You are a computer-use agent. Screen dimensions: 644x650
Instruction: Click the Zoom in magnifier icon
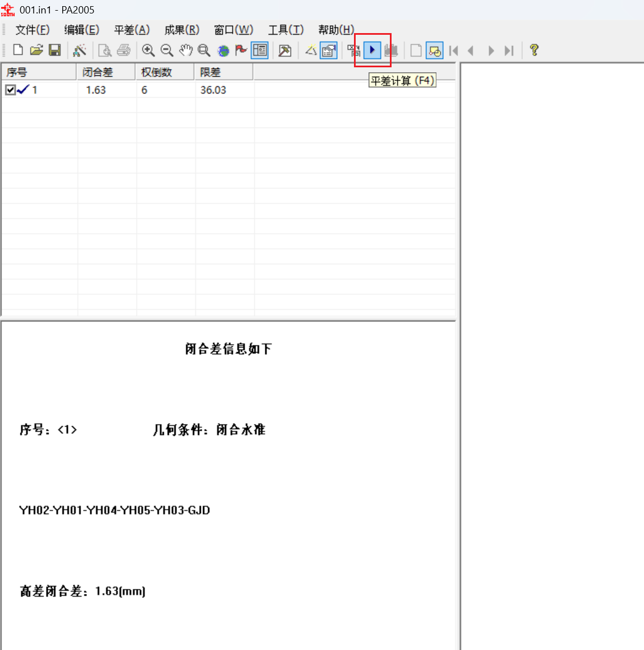[x=148, y=50]
